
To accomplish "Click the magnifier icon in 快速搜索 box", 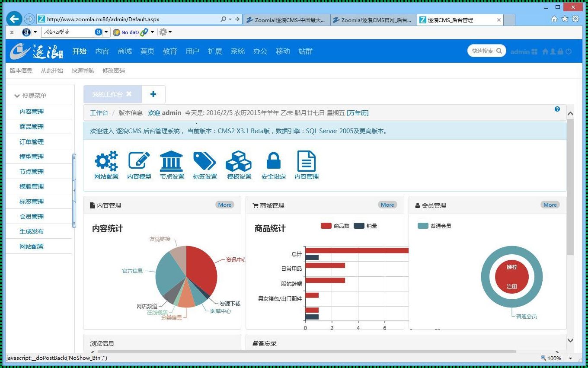I will click(x=499, y=51).
